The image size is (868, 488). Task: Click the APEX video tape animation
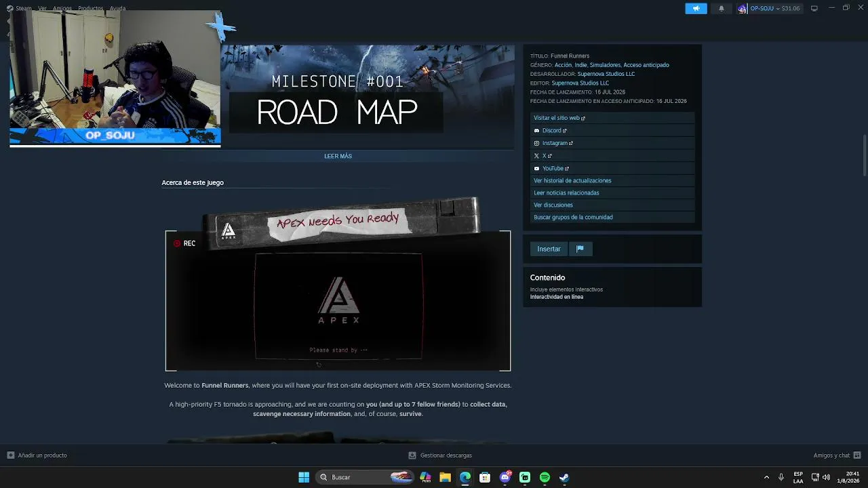(338, 285)
